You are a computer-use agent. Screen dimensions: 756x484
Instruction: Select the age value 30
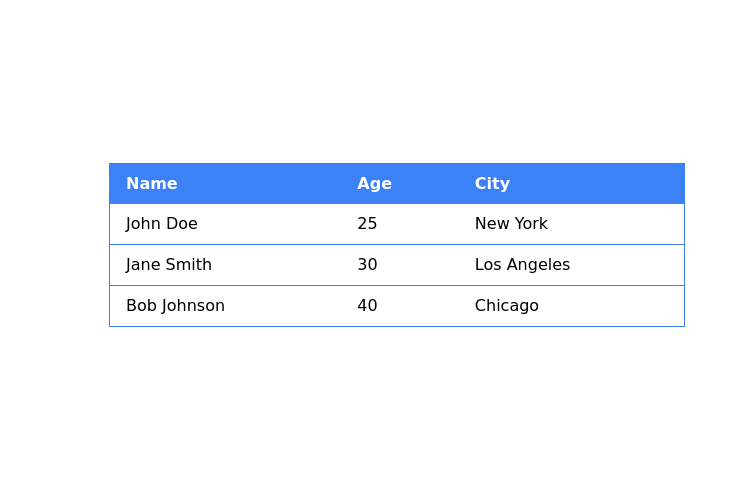click(x=367, y=265)
